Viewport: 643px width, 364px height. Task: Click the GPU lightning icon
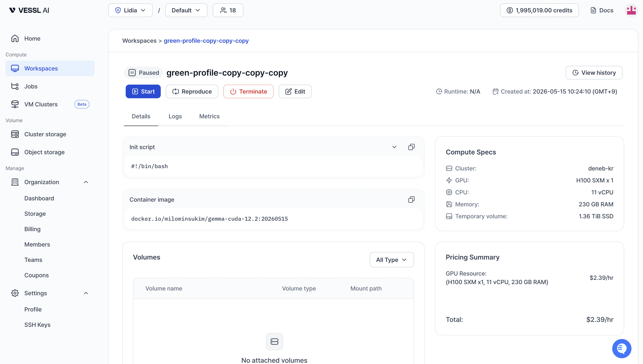[449, 180]
